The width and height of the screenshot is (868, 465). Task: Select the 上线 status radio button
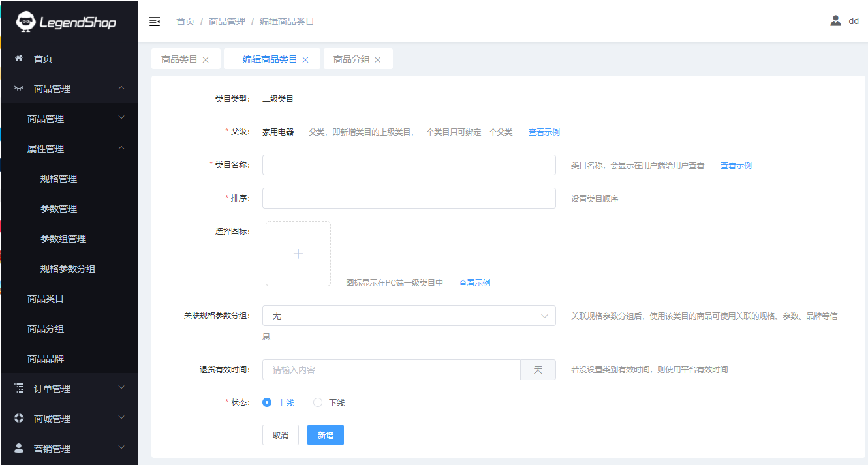click(267, 402)
